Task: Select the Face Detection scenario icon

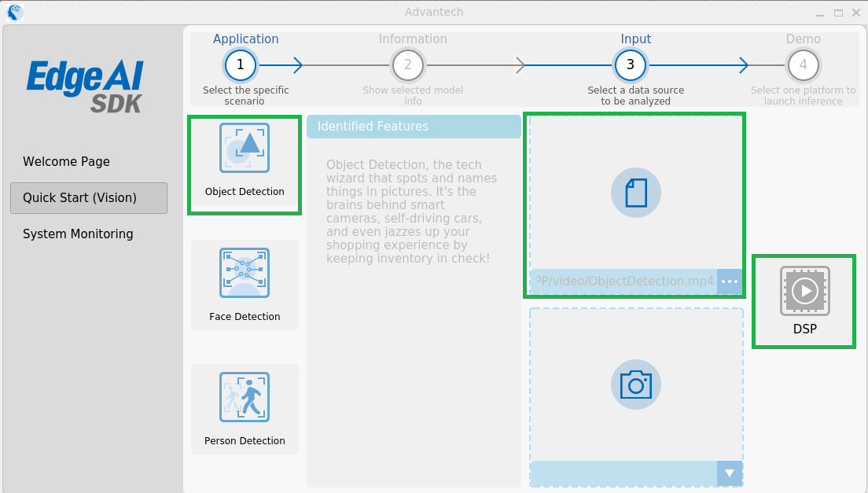Action: tap(245, 273)
